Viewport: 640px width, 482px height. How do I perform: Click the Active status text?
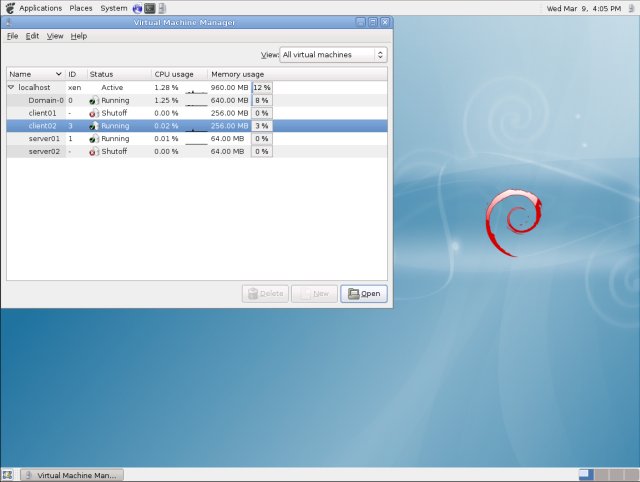(x=112, y=88)
